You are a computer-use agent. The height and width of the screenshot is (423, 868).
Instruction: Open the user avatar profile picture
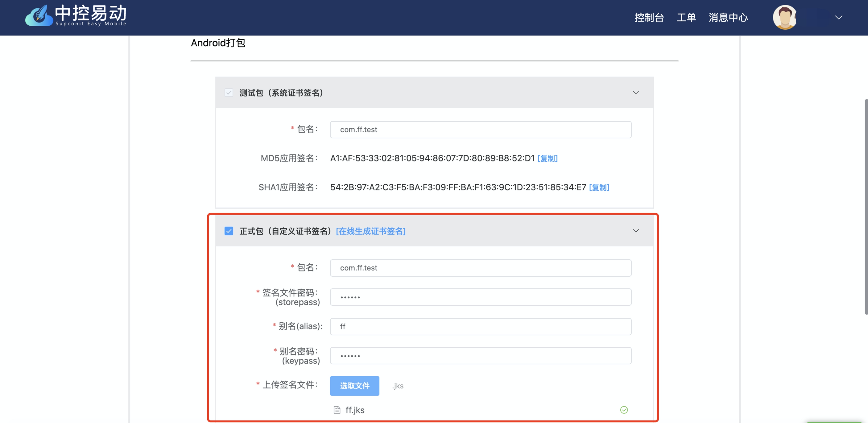785,17
